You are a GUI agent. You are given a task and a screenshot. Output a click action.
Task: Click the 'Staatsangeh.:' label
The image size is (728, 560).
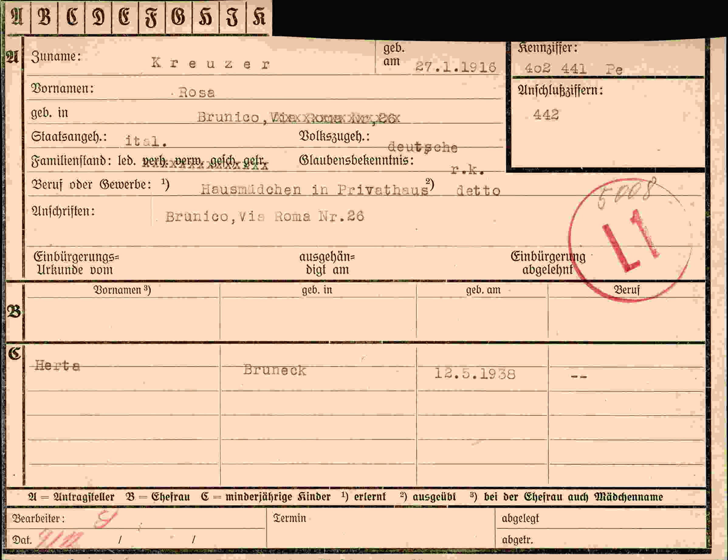click(x=69, y=136)
